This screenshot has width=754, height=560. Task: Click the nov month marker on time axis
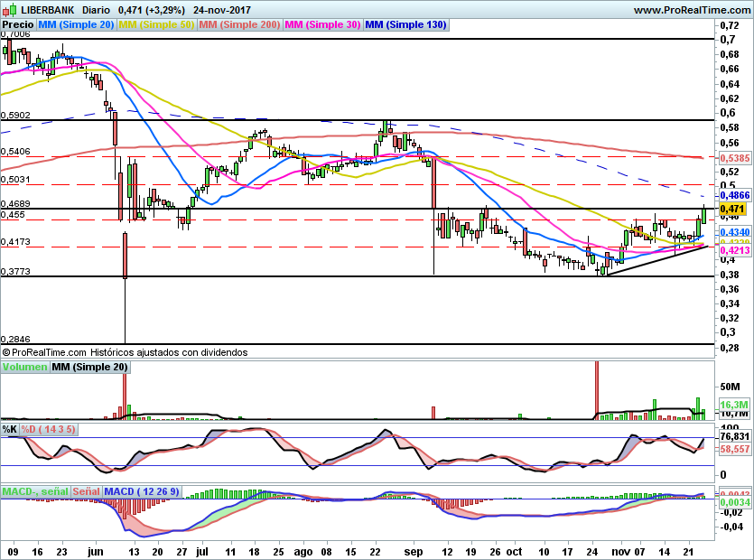[x=620, y=552]
